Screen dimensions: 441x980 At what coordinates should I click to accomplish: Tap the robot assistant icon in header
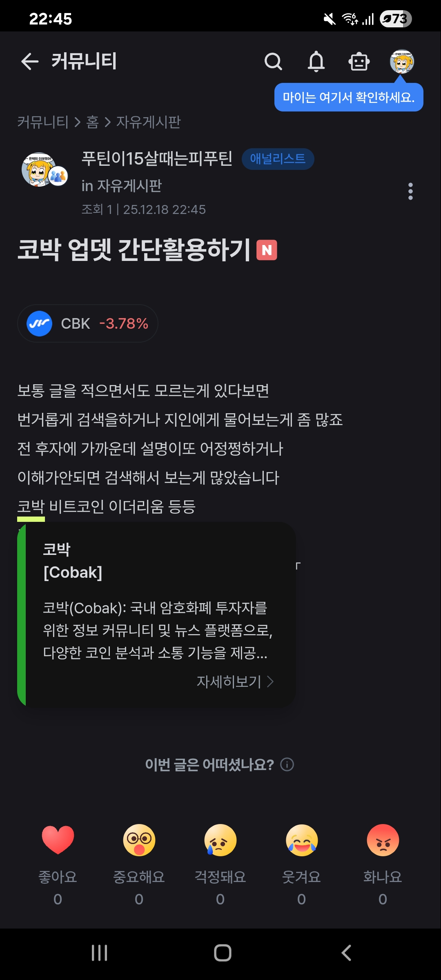click(x=359, y=62)
